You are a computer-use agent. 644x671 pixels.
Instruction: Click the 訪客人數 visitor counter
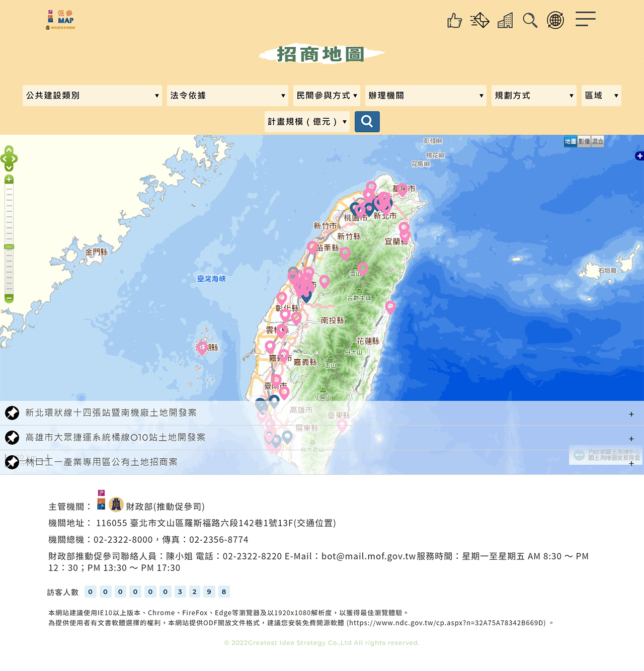click(138, 592)
